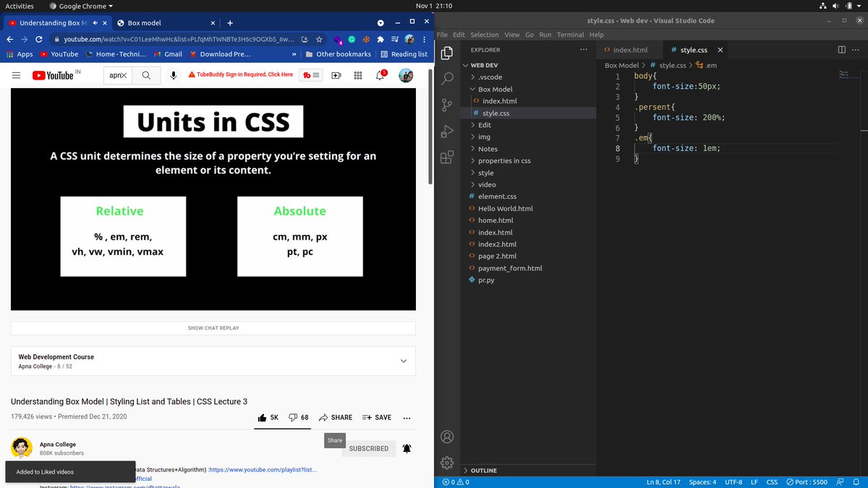Open payment_form.html in explorer
Image resolution: width=868 pixels, height=488 pixels.
click(510, 268)
